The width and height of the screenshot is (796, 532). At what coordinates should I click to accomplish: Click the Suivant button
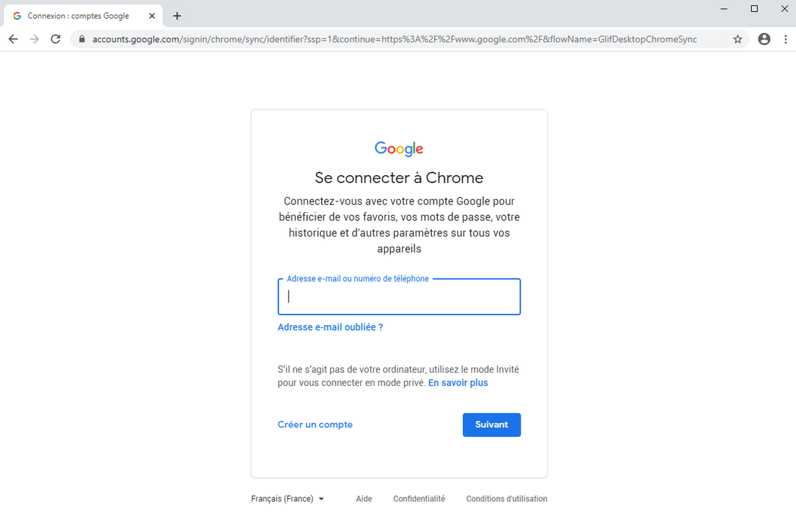pos(492,425)
